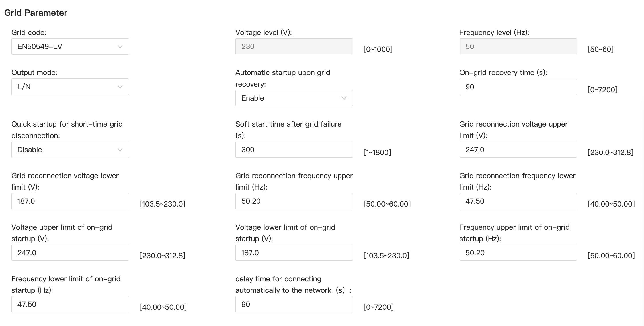The height and width of the screenshot is (326, 644).
Task: Click Grid reconnection voltage lower limit field
Action: (x=70, y=201)
